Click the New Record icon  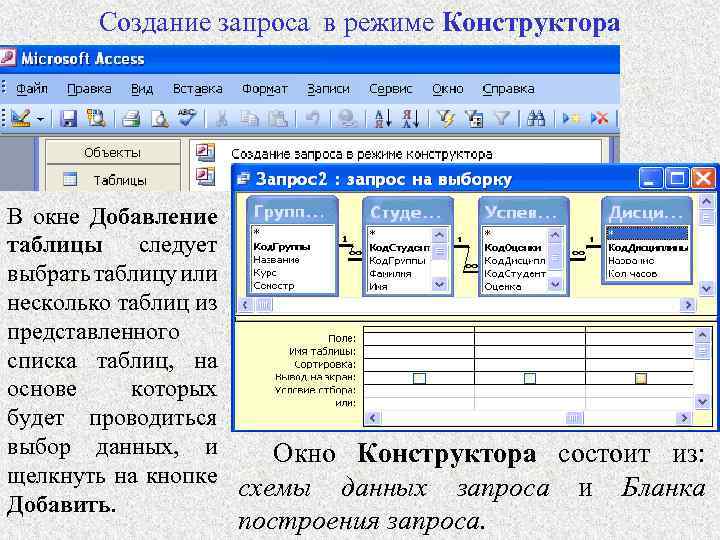point(571,119)
